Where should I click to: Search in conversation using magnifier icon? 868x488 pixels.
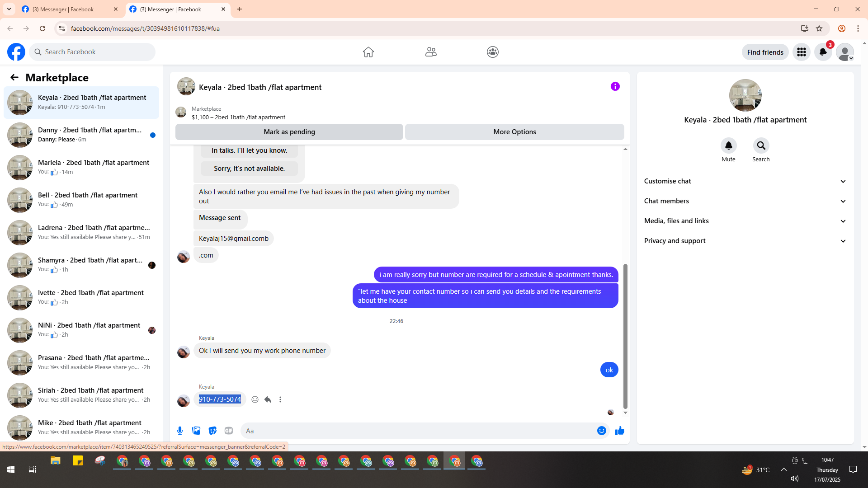click(761, 145)
